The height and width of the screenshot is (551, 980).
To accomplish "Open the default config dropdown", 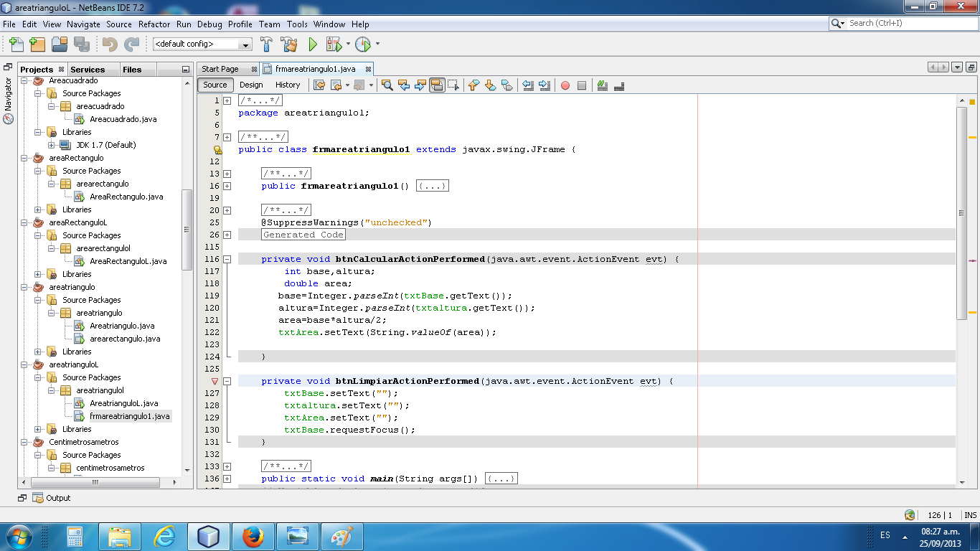I will coord(246,44).
